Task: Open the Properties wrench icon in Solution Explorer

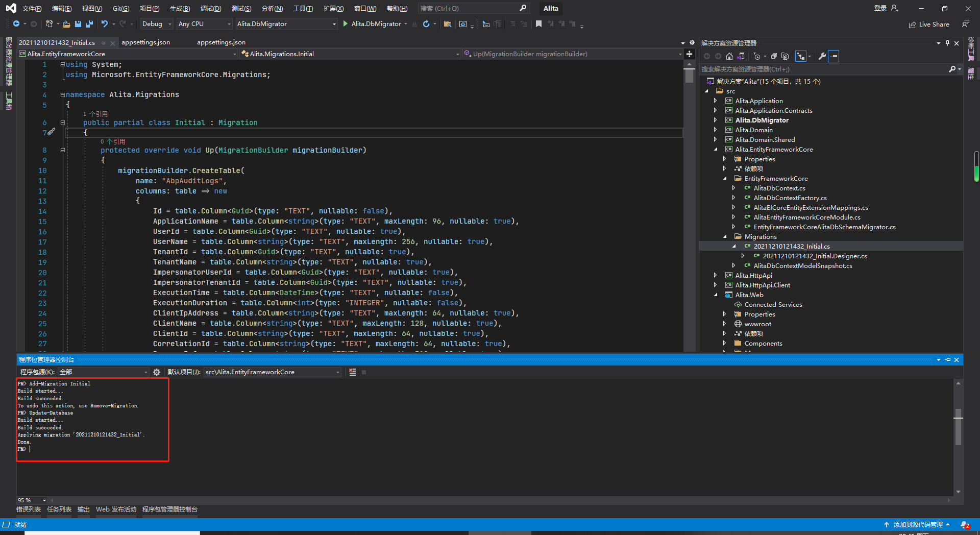Action: pyautogui.click(x=822, y=57)
